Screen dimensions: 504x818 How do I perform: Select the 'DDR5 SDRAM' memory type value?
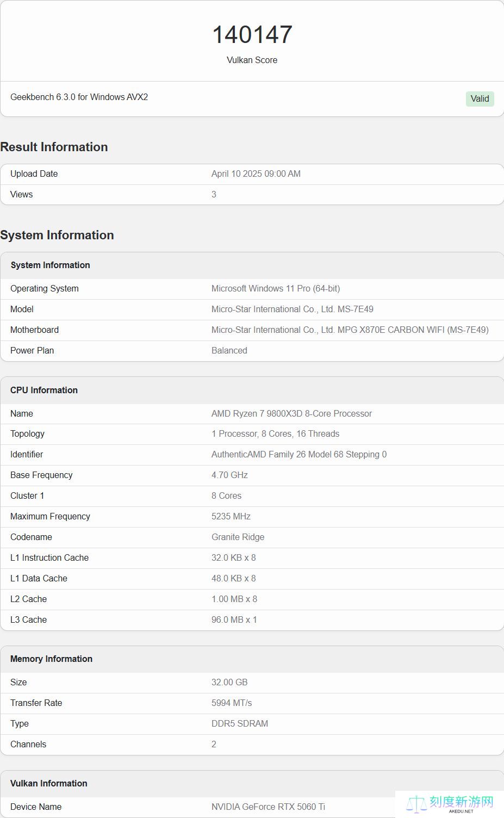[x=240, y=724]
